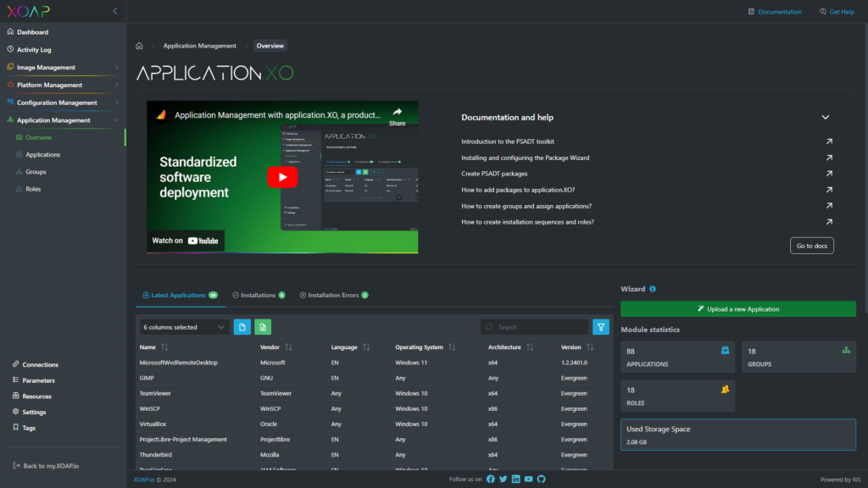The image size is (868, 488).
Task: Collapse the Documentation and help section
Action: tap(826, 117)
